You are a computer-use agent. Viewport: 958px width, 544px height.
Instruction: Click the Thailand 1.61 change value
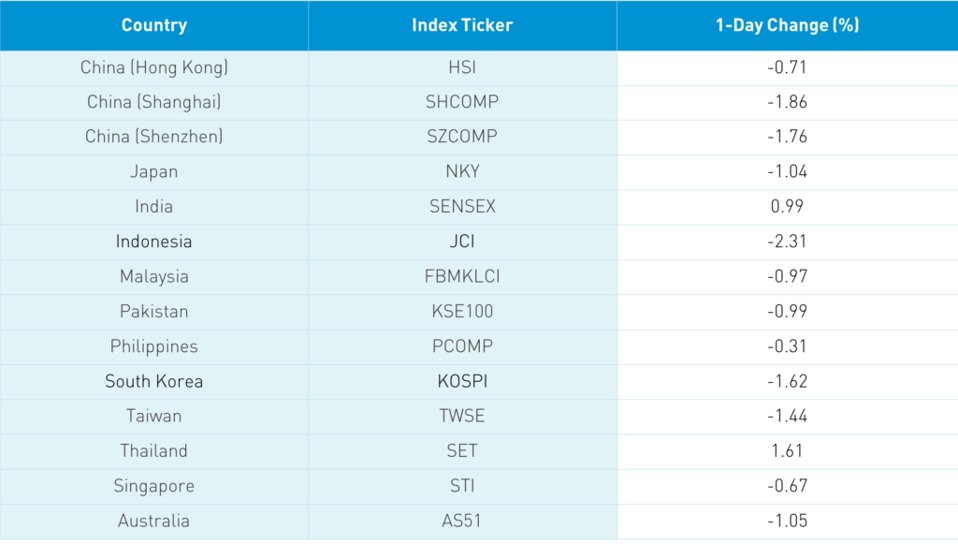click(x=787, y=451)
